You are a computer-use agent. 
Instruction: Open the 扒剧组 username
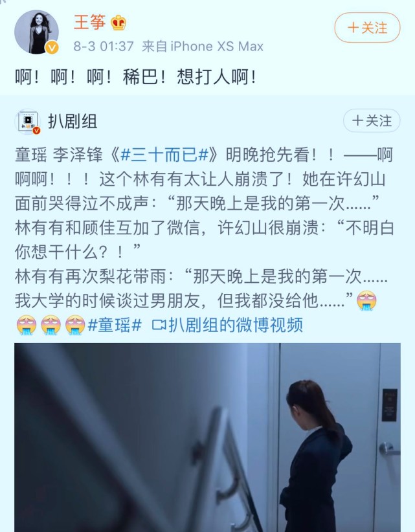(73, 122)
